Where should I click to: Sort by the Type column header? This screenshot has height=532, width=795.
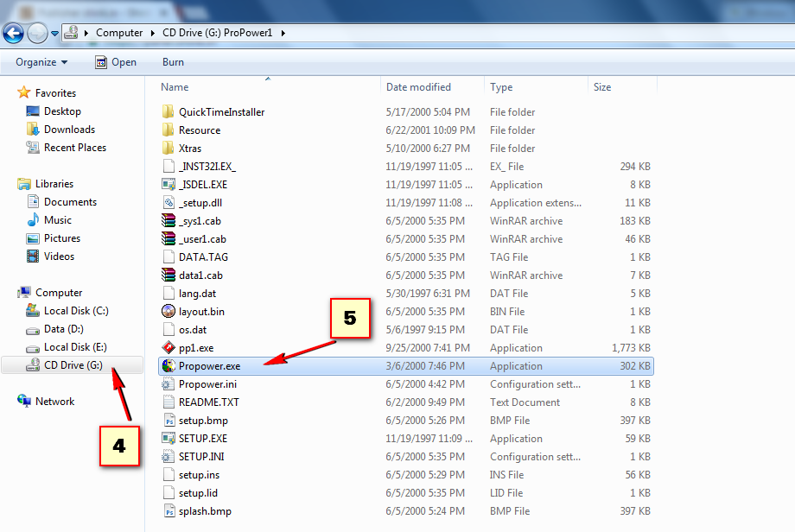point(501,87)
